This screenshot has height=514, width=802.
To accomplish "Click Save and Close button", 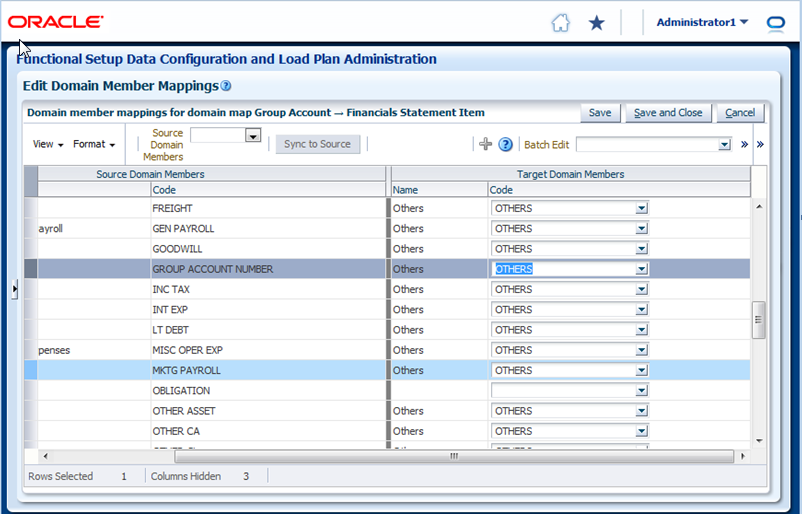I will pos(668,113).
